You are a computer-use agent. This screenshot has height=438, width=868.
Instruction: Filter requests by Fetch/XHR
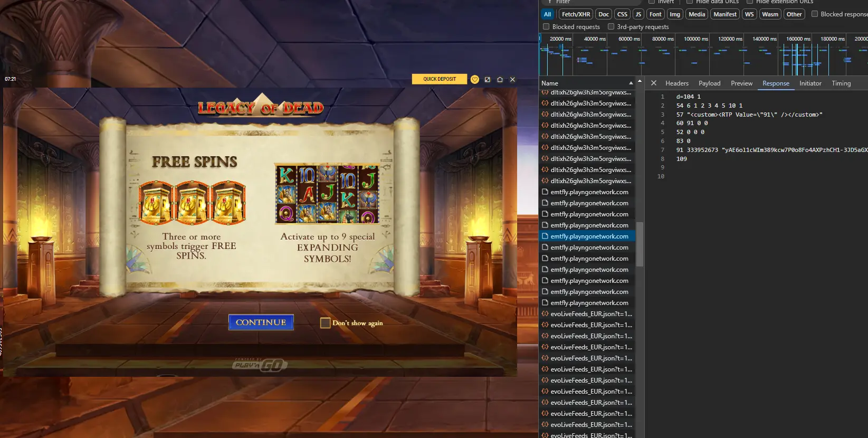576,14
